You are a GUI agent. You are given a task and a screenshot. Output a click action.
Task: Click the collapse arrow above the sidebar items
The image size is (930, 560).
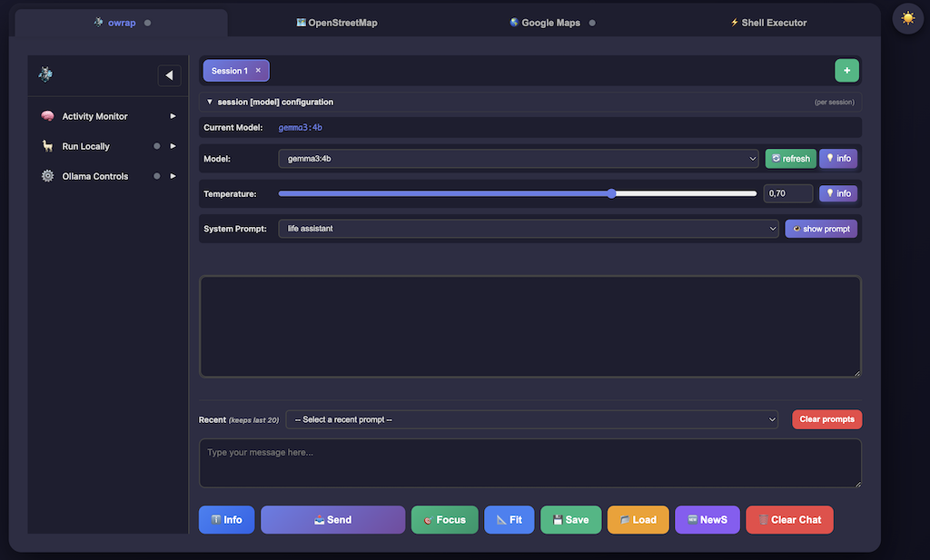point(169,75)
